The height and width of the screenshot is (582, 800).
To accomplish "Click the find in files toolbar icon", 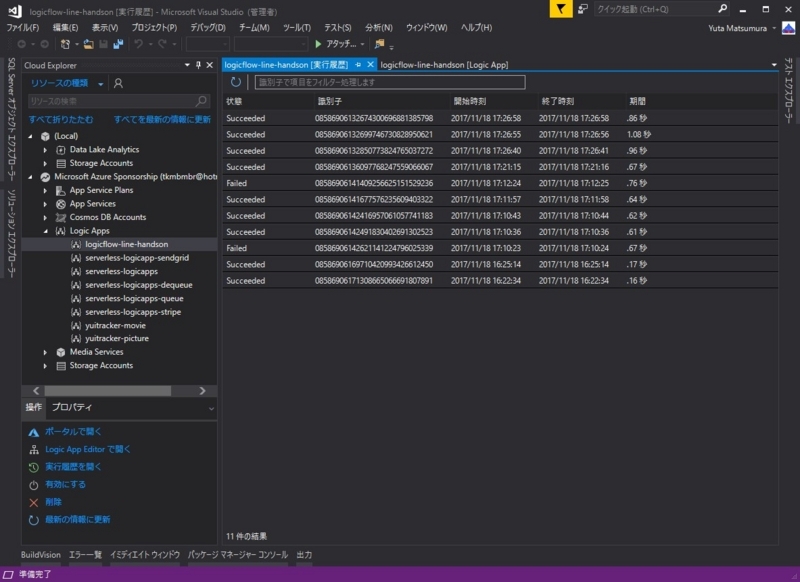I will pos(379,44).
